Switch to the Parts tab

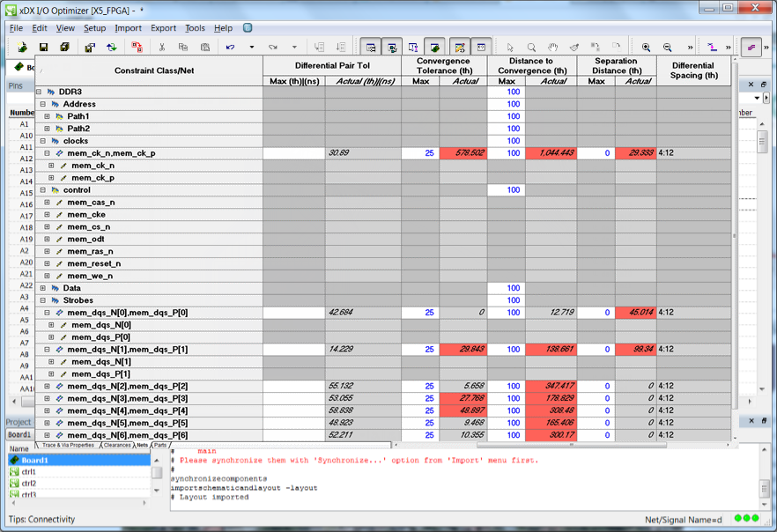[x=160, y=445]
